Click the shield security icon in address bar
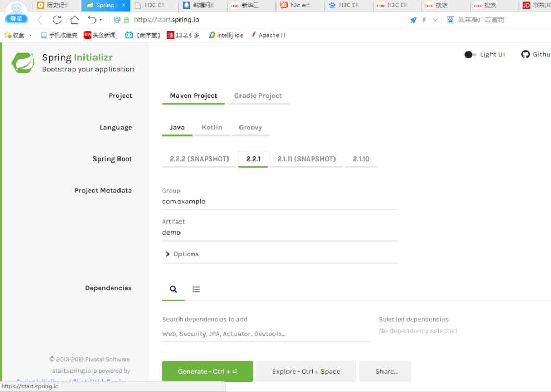 pos(117,20)
